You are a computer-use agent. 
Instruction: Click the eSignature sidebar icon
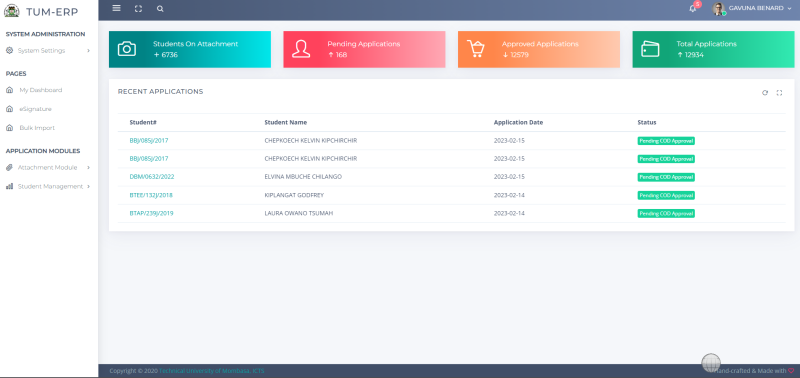(x=9, y=109)
